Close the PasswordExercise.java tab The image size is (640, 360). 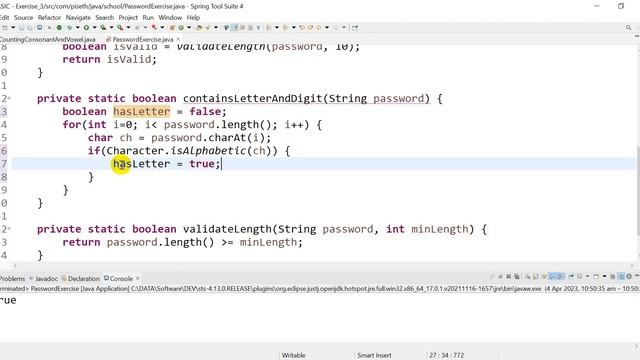pos(178,39)
